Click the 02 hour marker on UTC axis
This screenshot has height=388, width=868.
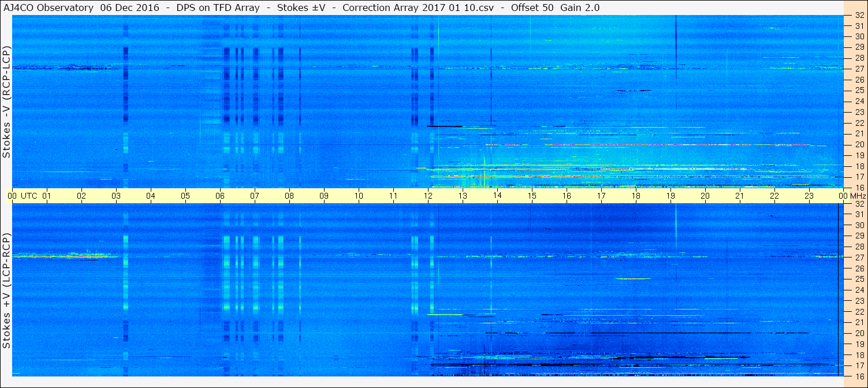(x=81, y=196)
